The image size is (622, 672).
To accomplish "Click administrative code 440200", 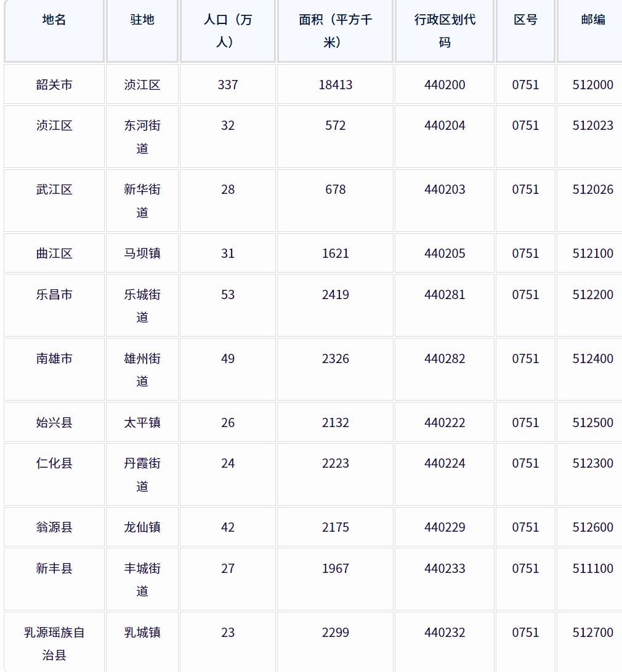I will 445,84.
